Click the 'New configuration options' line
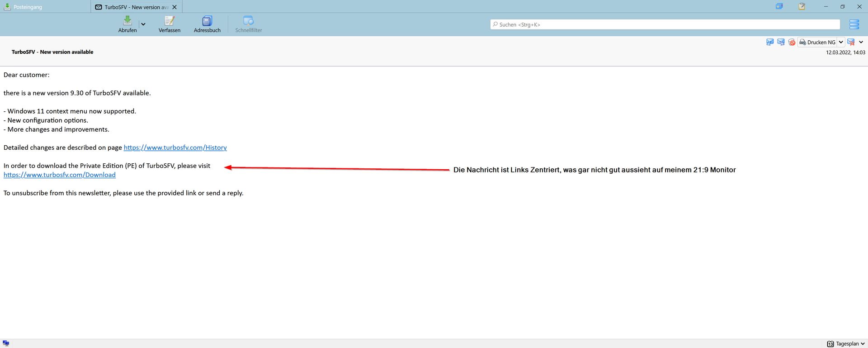This screenshot has height=348, width=868. [x=46, y=120]
